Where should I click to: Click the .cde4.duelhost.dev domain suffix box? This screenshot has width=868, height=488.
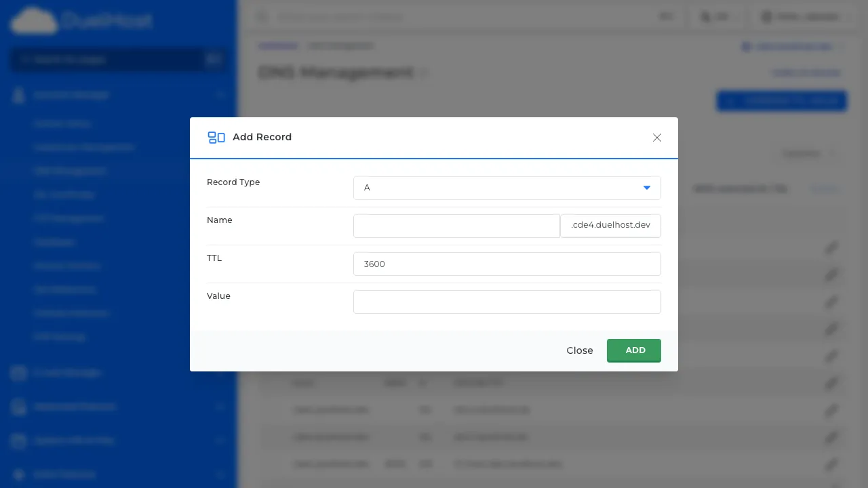pos(610,226)
